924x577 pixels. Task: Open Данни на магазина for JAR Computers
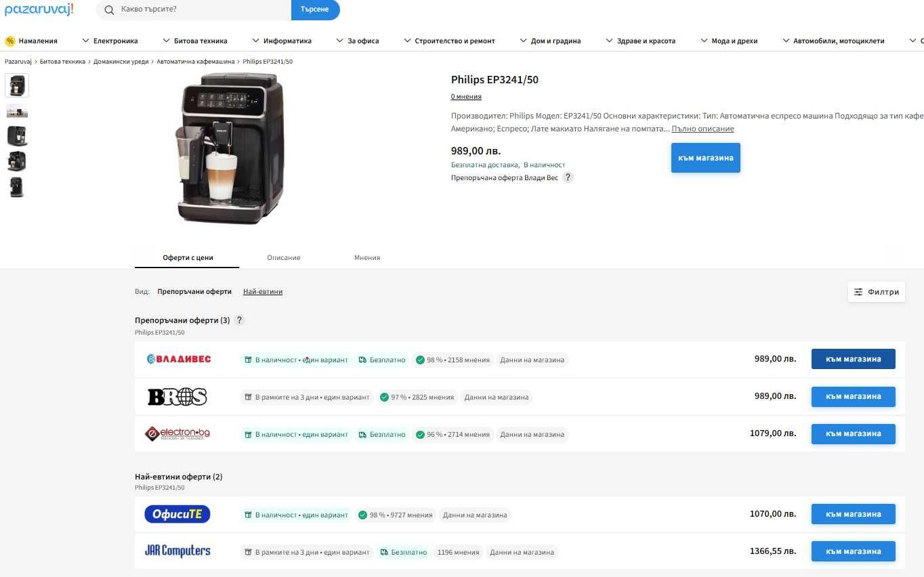[x=522, y=552]
